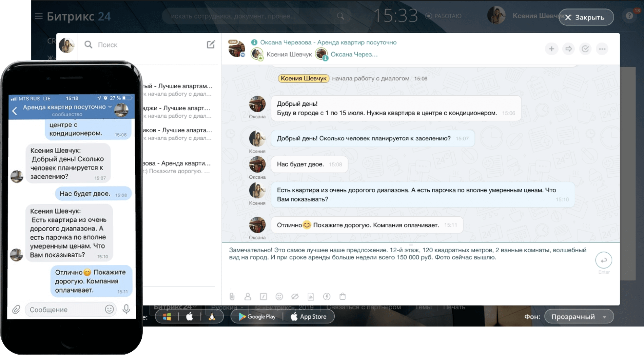Open the Фон Прозрачный dropdown

point(579,317)
